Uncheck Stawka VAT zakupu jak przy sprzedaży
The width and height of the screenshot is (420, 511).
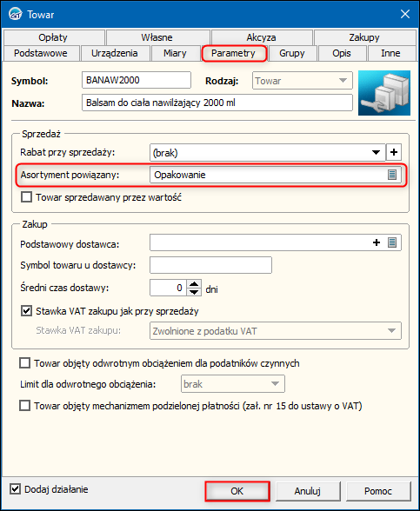(x=26, y=311)
